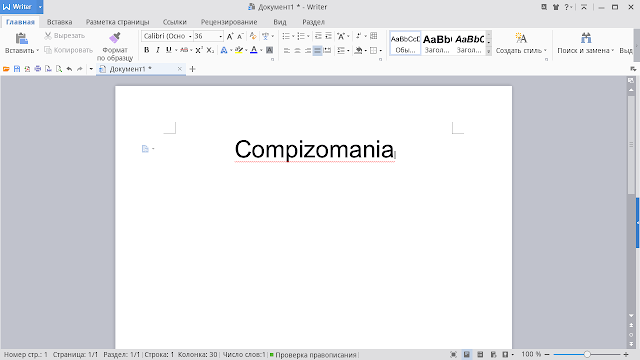Click the vertical scrollbar thumb
640x360 pixels.
click(631, 144)
